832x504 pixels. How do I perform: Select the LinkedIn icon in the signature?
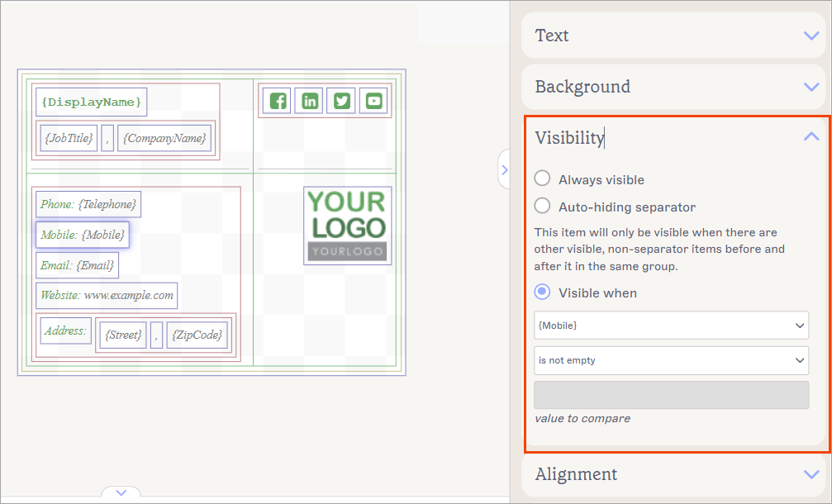pyautogui.click(x=310, y=101)
